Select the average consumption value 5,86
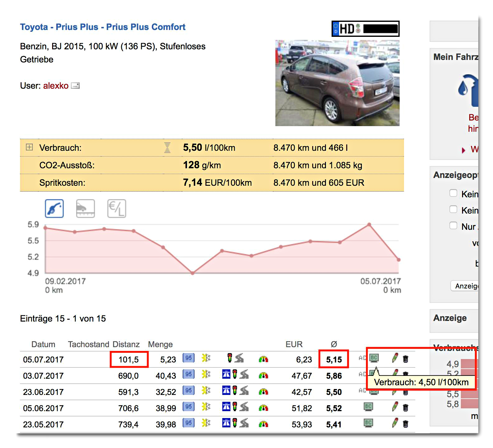 (x=334, y=376)
